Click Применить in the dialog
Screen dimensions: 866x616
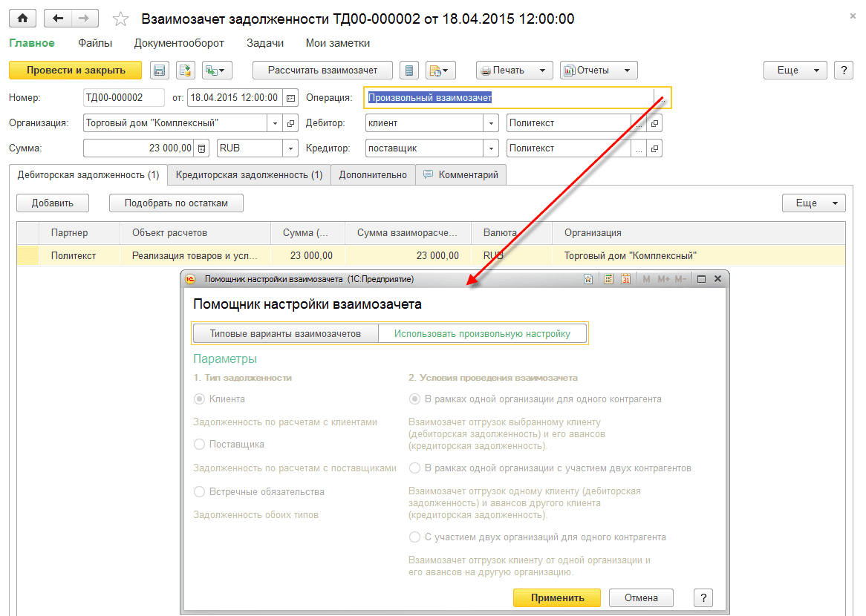pyautogui.click(x=557, y=597)
